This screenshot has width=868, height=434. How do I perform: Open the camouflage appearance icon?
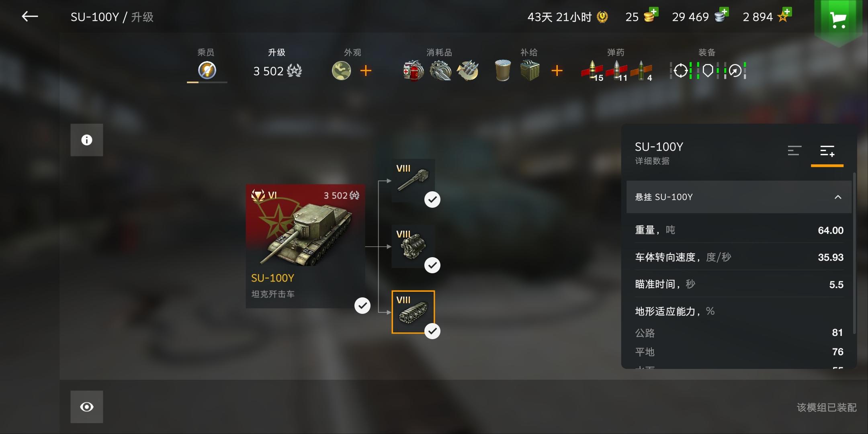click(x=341, y=71)
